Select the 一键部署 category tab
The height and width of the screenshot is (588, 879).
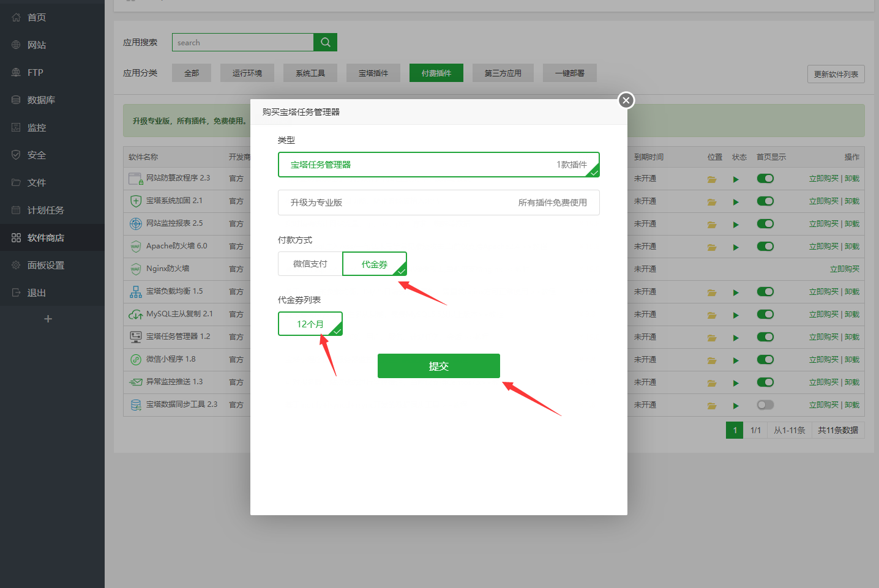pyautogui.click(x=570, y=73)
